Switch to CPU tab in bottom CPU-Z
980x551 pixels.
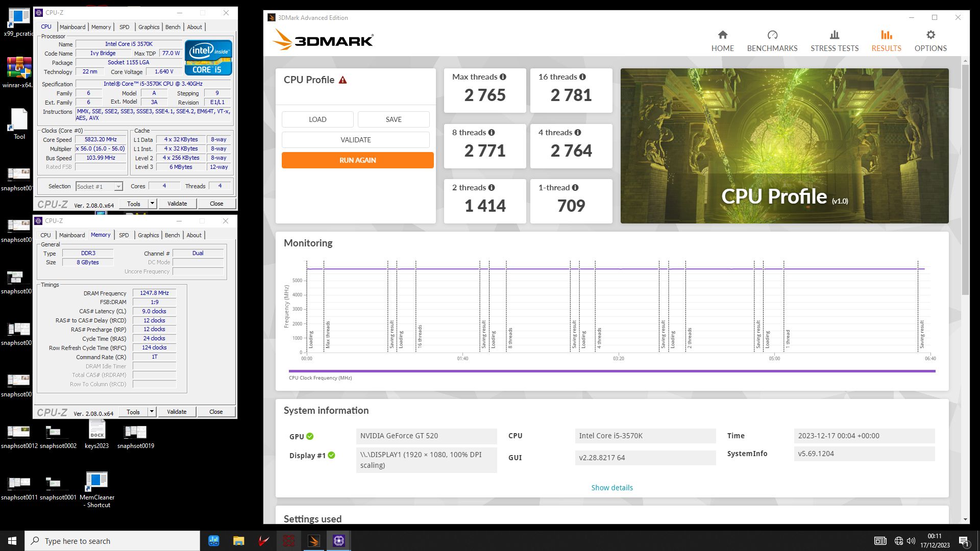45,235
